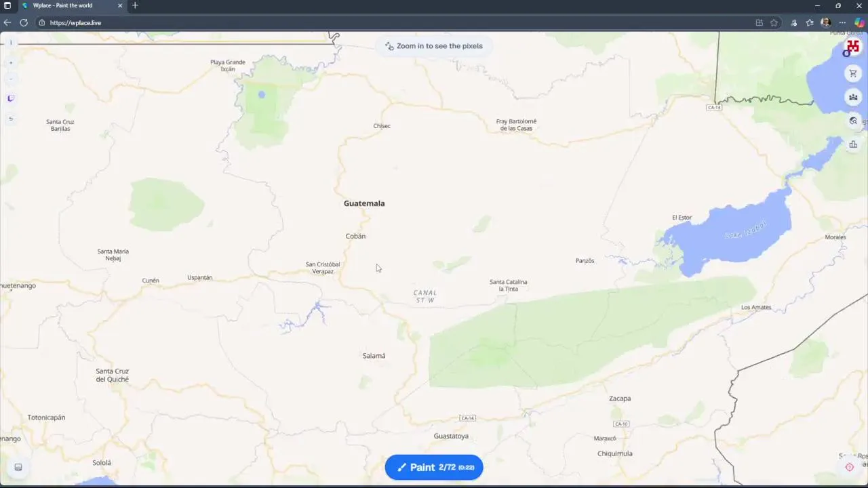Click the Santa Catalina la Tinta label
The height and width of the screenshot is (488, 868).
[508, 285]
